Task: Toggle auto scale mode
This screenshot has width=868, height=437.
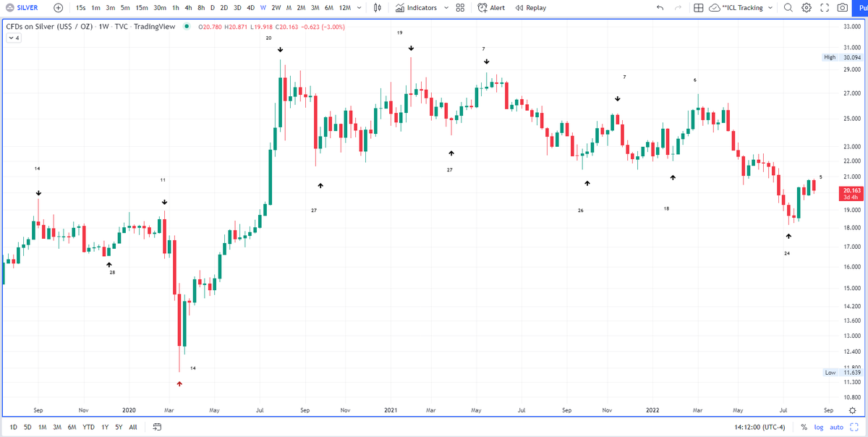Action: tap(837, 427)
